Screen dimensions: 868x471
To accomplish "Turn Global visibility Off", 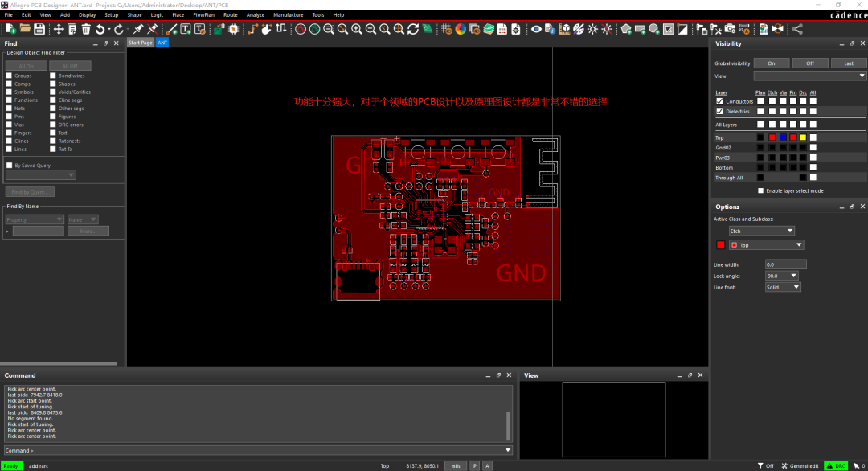I will [810, 63].
